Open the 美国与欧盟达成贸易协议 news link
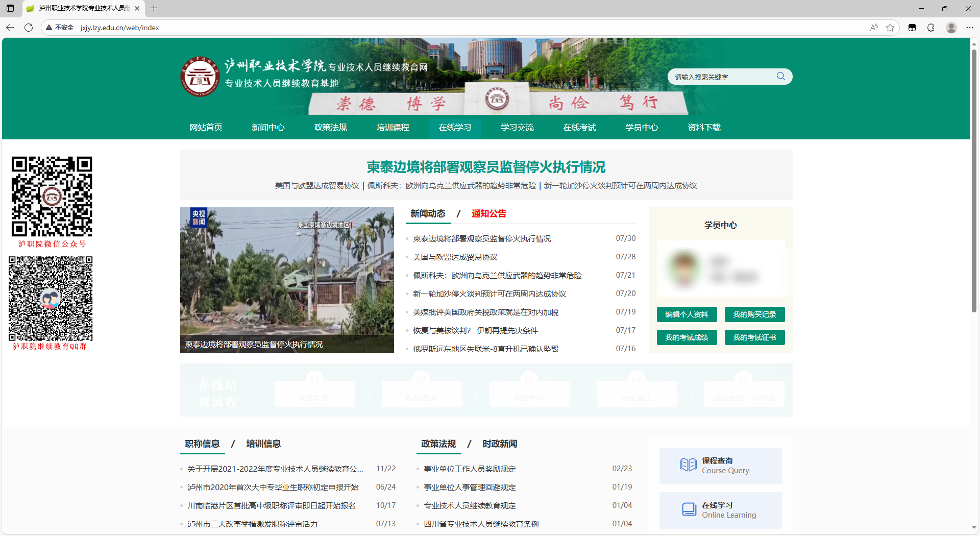 pyautogui.click(x=455, y=257)
